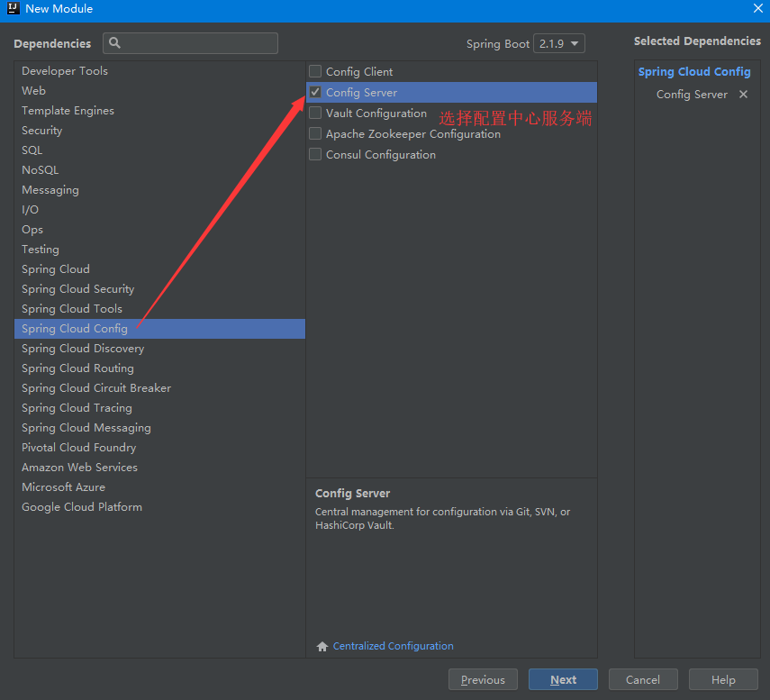Uncheck the Config Server checkbox
Image resolution: width=770 pixels, height=700 pixels.
[315, 92]
